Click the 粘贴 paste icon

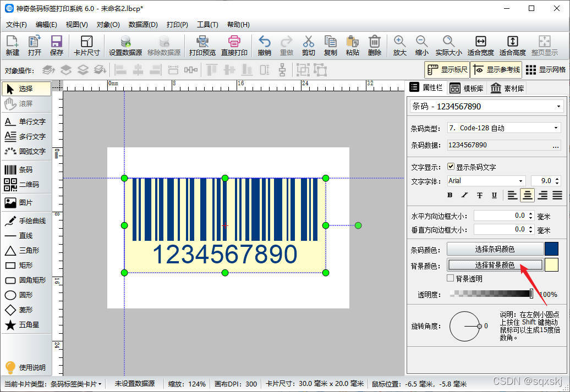352,45
